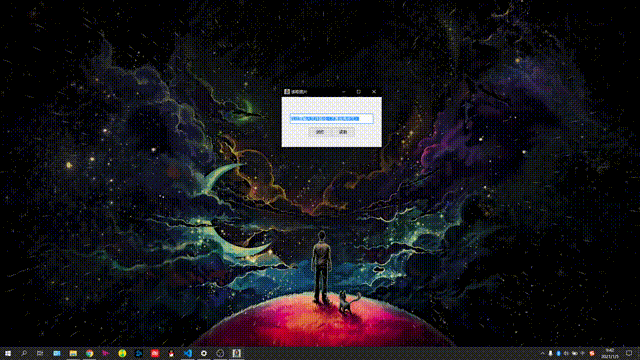Open File Explorer from the taskbar
Image resolution: width=640 pixels, height=360 pixels.
pos(73,353)
